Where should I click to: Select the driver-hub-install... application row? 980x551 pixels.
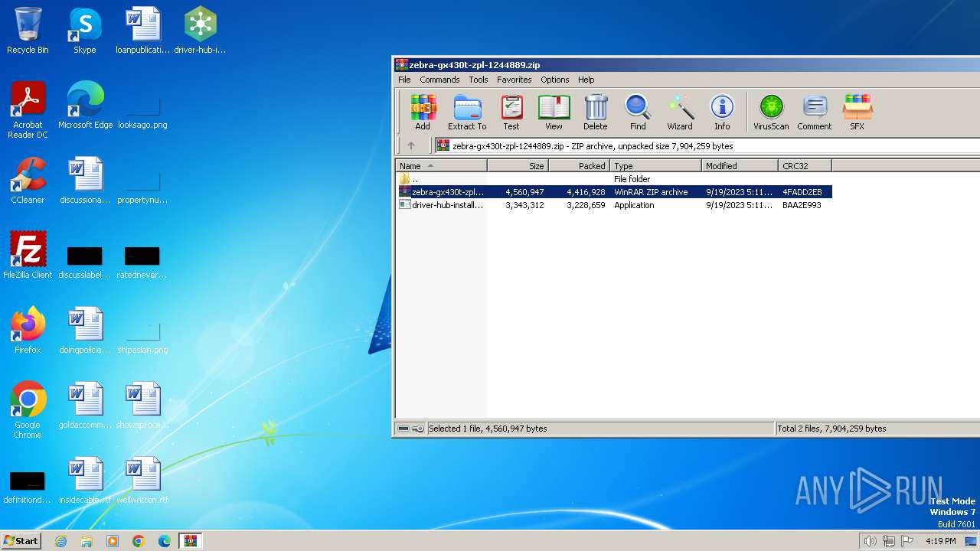[614, 205]
